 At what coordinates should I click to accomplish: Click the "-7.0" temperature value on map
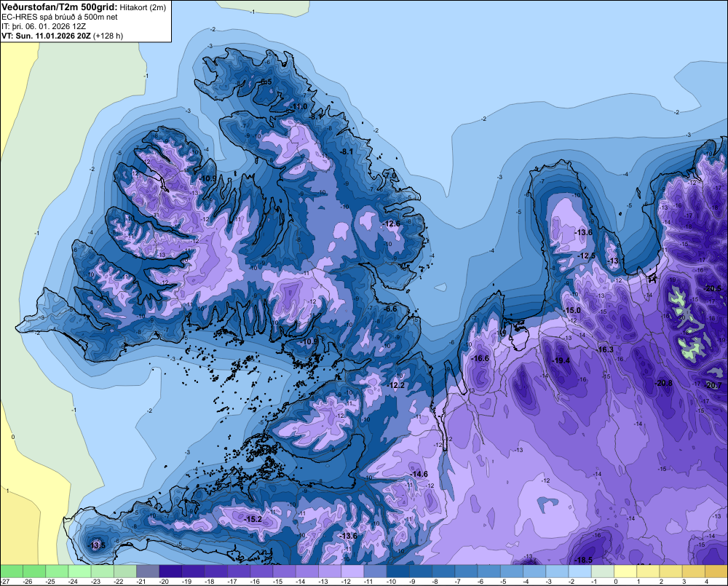[x=390, y=175]
